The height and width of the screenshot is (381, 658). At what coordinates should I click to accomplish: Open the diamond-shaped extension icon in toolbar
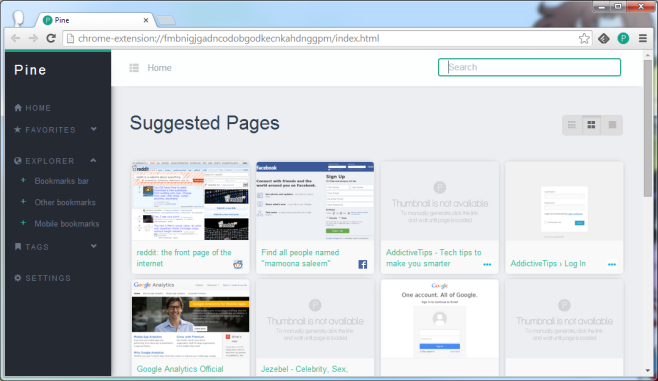pyautogui.click(x=603, y=39)
